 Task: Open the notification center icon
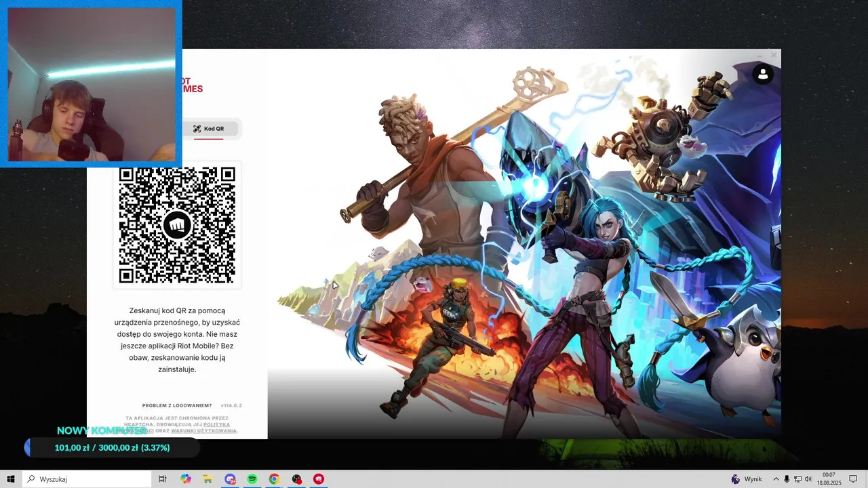853,479
